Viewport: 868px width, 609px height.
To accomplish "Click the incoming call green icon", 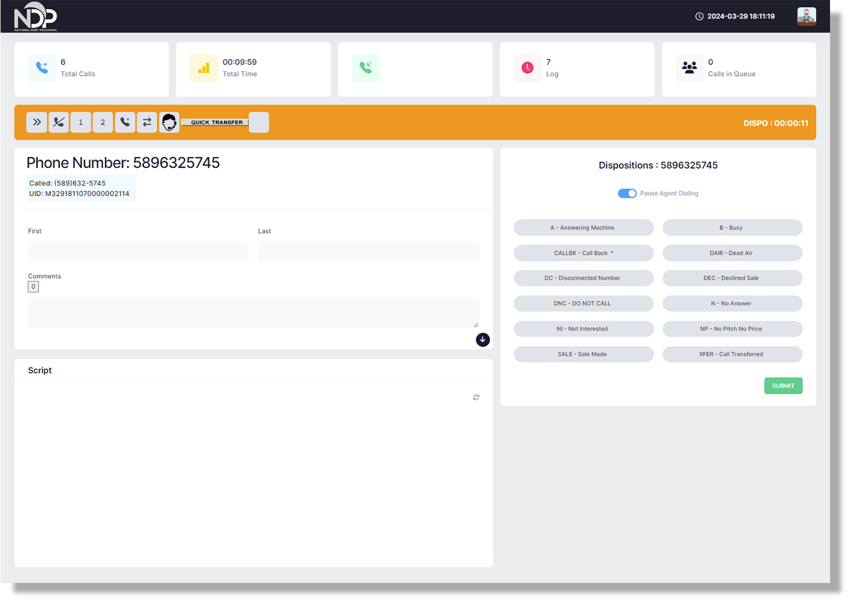I will pyautogui.click(x=366, y=68).
